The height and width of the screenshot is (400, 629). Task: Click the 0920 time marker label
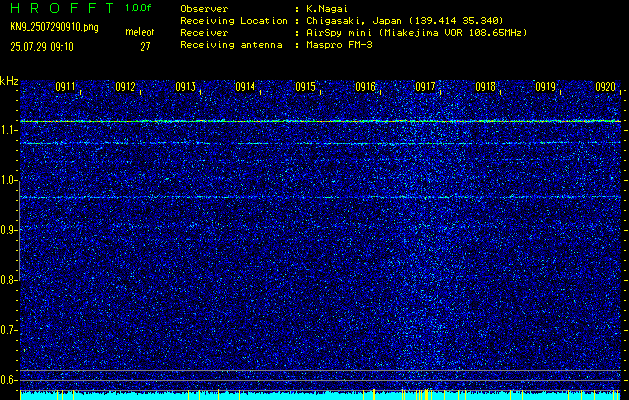point(605,87)
